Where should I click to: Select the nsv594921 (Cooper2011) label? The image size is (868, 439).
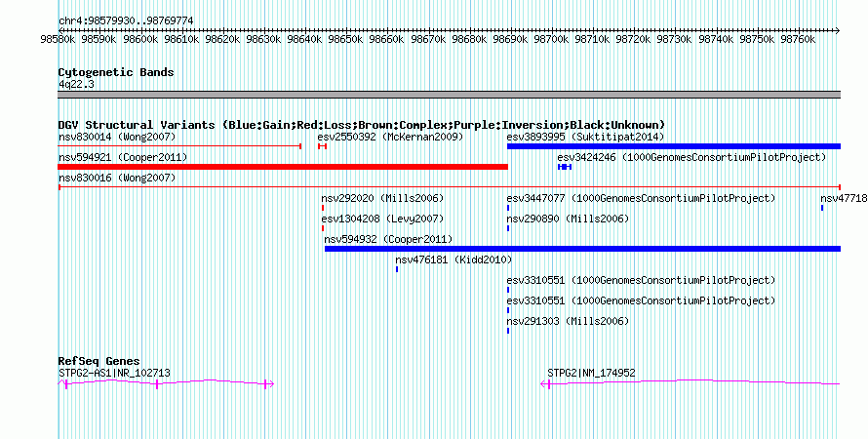(x=123, y=158)
